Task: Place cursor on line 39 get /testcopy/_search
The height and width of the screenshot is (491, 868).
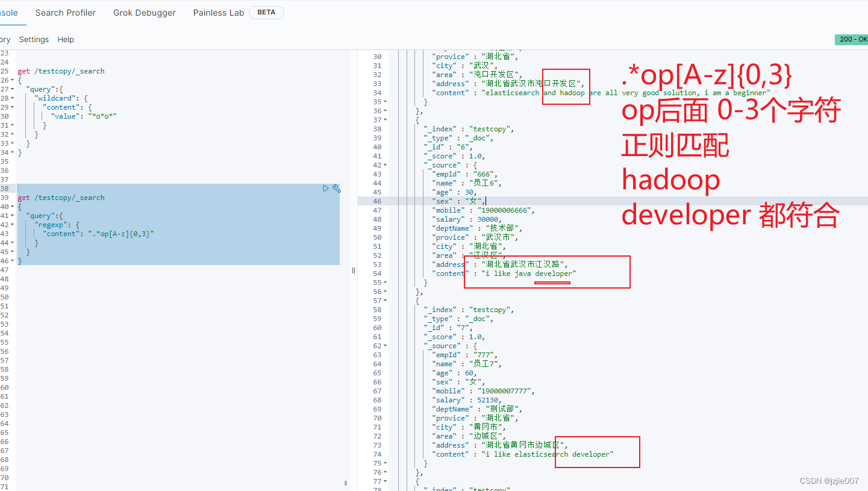Action: tap(61, 198)
